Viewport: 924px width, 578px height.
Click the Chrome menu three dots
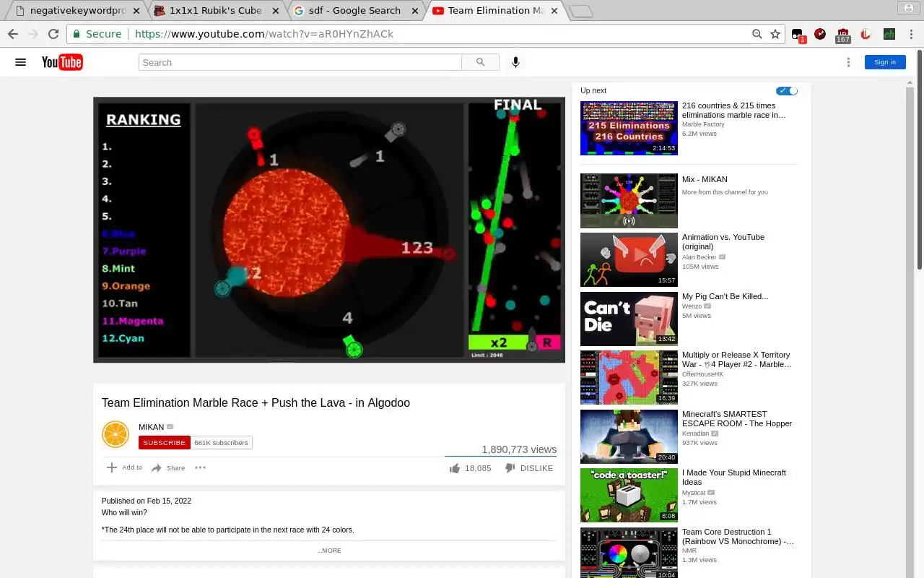911,34
